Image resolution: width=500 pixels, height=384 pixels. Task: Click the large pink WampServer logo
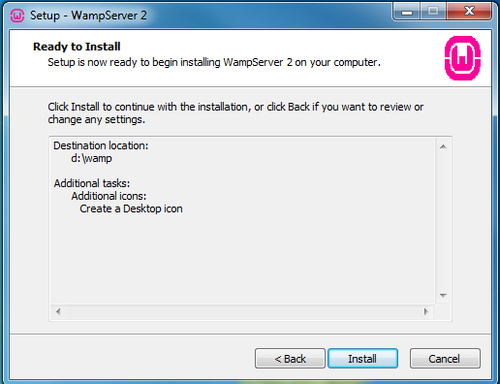click(x=463, y=58)
